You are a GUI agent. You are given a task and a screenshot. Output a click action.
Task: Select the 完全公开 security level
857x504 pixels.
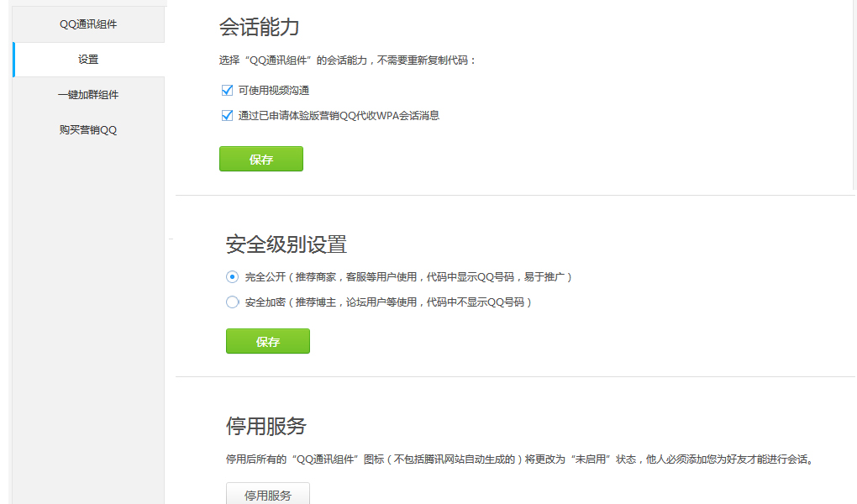pos(231,276)
